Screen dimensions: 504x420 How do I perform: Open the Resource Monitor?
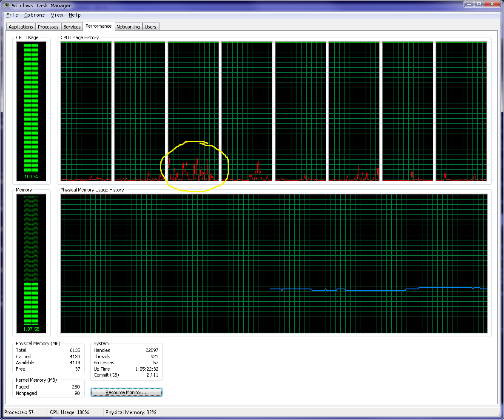(126, 392)
